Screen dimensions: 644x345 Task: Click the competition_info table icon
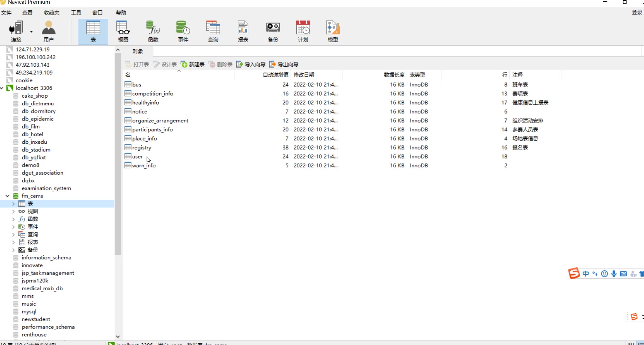click(128, 93)
